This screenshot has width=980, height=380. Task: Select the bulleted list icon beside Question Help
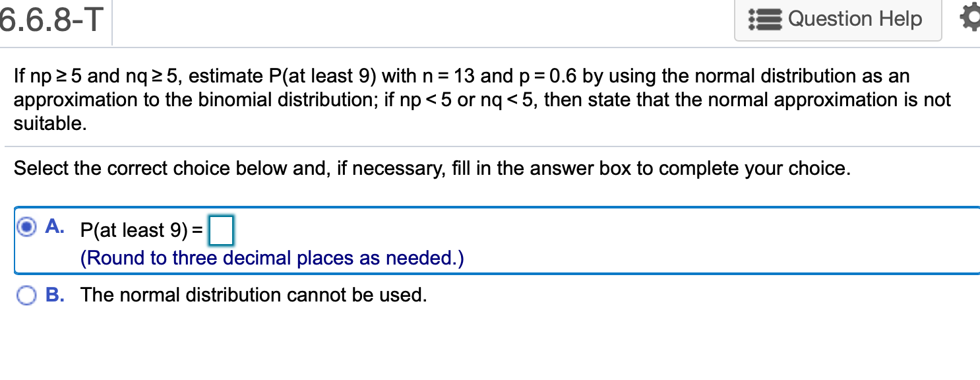click(765, 19)
